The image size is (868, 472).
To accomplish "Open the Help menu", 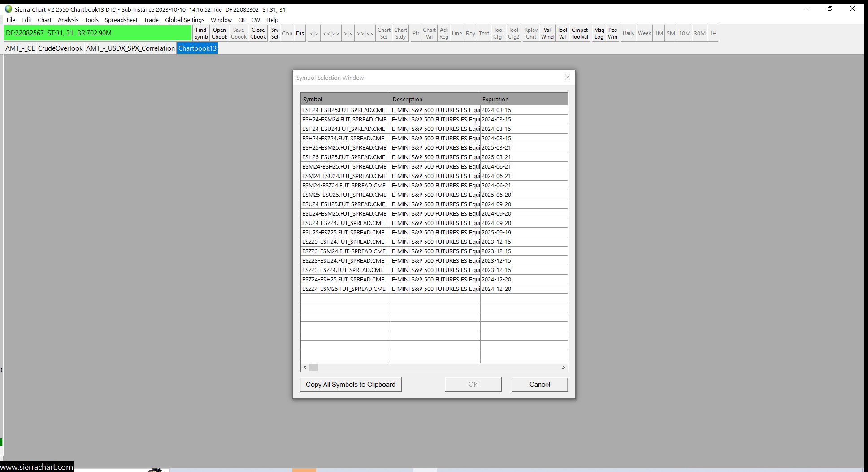I will coord(272,20).
